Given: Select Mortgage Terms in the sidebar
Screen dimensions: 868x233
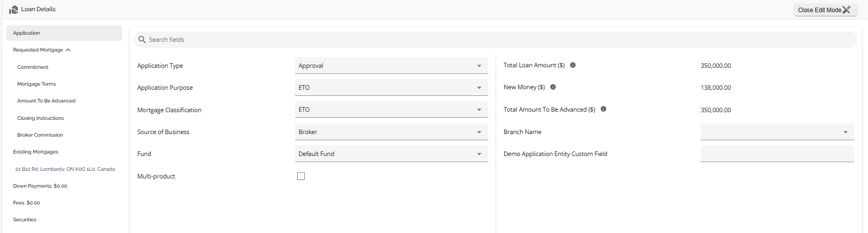Looking at the screenshot, I should click(x=37, y=84).
